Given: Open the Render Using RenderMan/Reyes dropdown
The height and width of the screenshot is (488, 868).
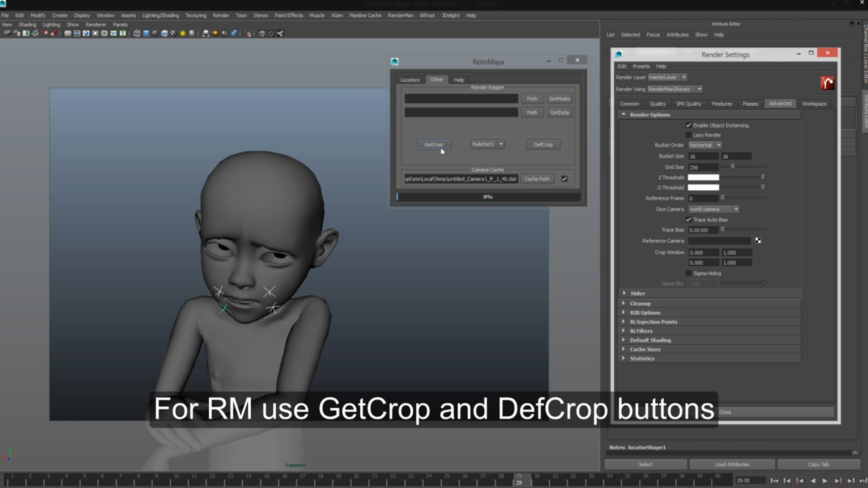Looking at the screenshot, I should (675, 89).
